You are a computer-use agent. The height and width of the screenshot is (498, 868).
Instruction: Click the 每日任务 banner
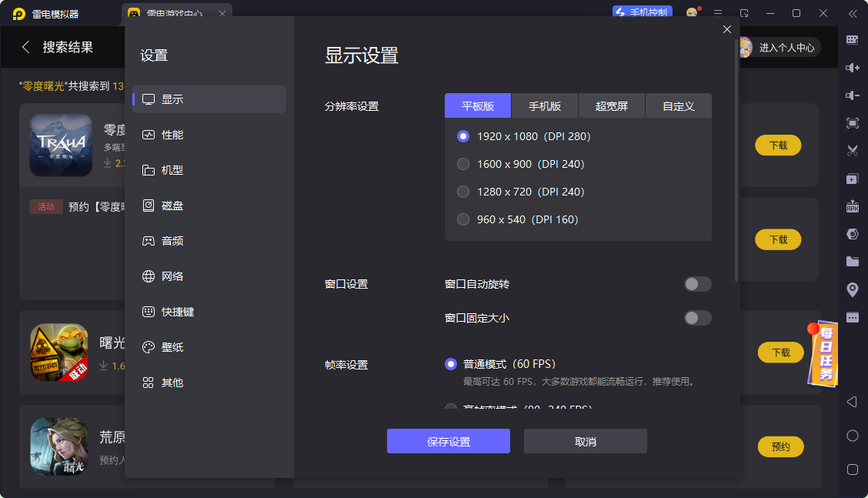[823, 354]
